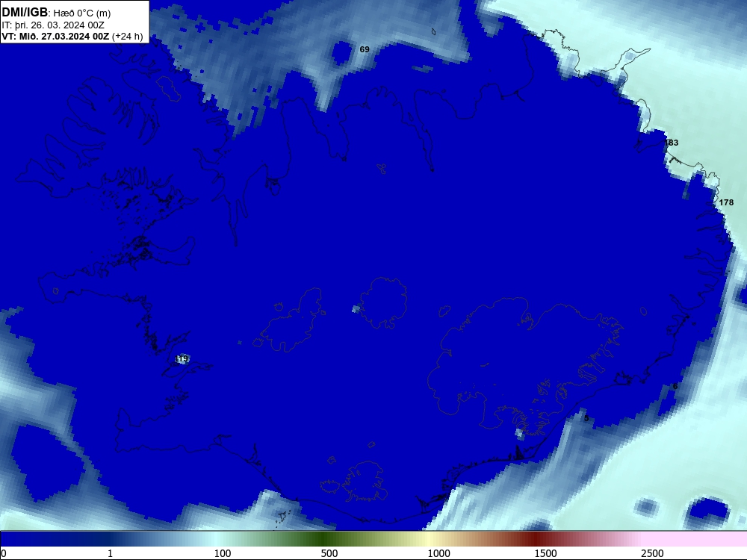The height and width of the screenshot is (560, 747).
Task: Click the colorbar tick label 1500
Action: point(545,553)
